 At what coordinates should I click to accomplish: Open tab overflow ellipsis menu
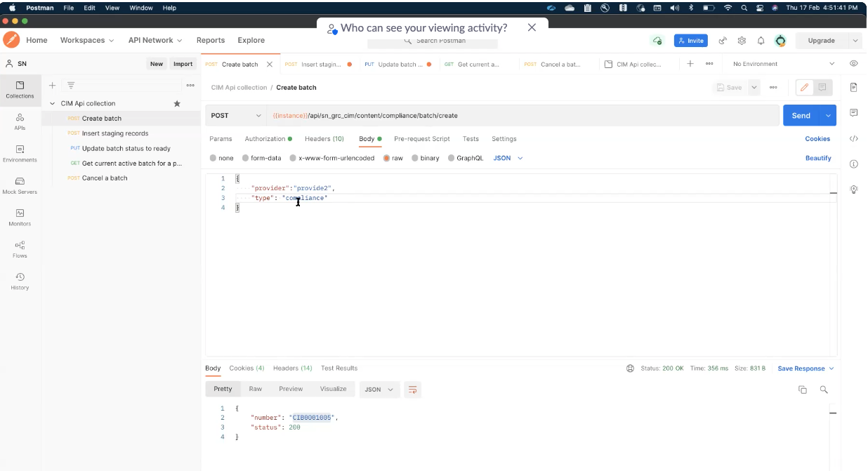tap(709, 63)
